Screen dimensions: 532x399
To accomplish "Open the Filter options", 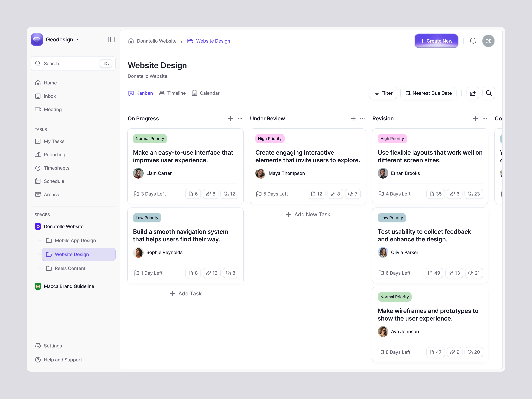I will click(x=383, y=93).
